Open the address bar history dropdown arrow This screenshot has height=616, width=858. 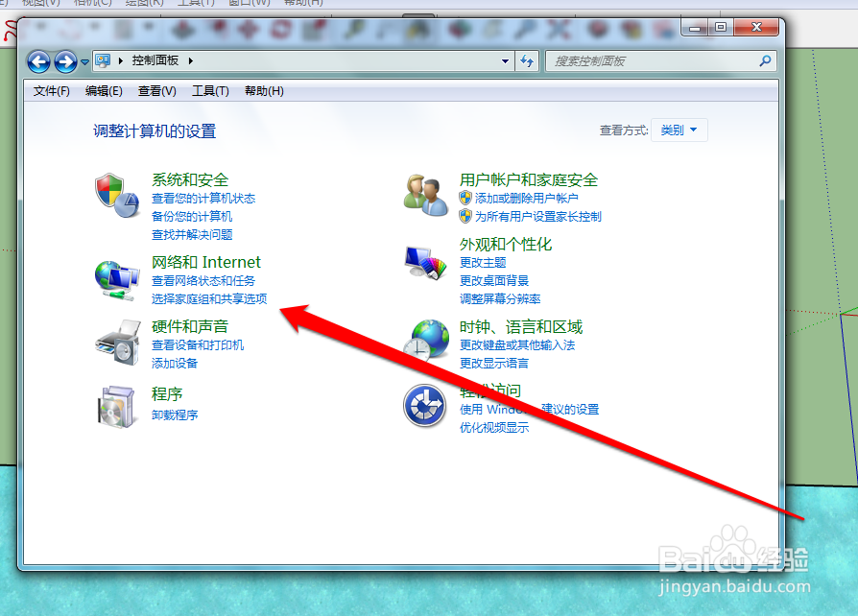click(505, 61)
